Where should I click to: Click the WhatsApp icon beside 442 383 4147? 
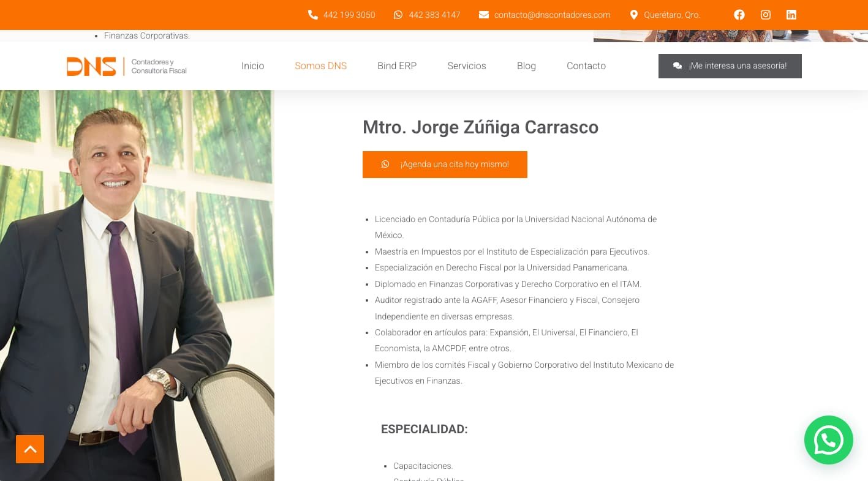coord(398,15)
